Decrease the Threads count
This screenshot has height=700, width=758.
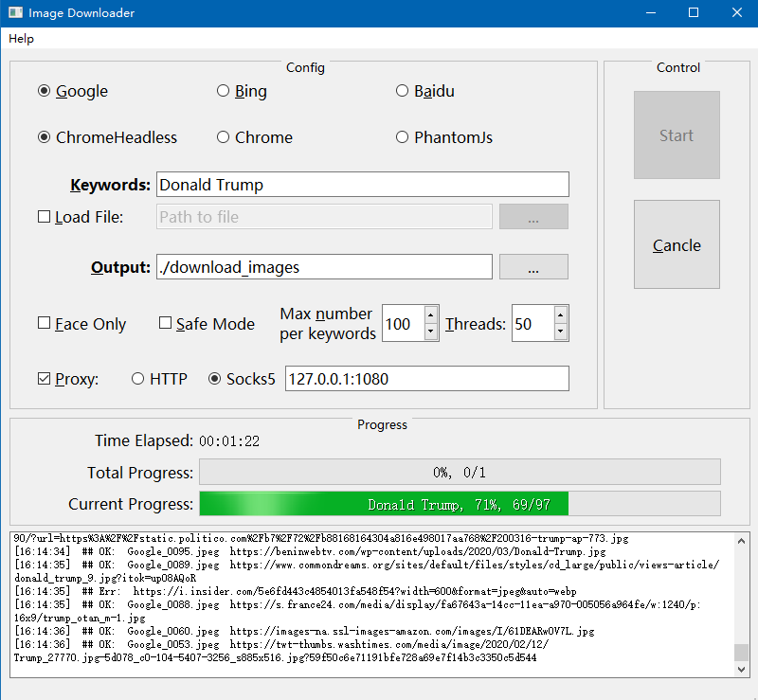560,332
